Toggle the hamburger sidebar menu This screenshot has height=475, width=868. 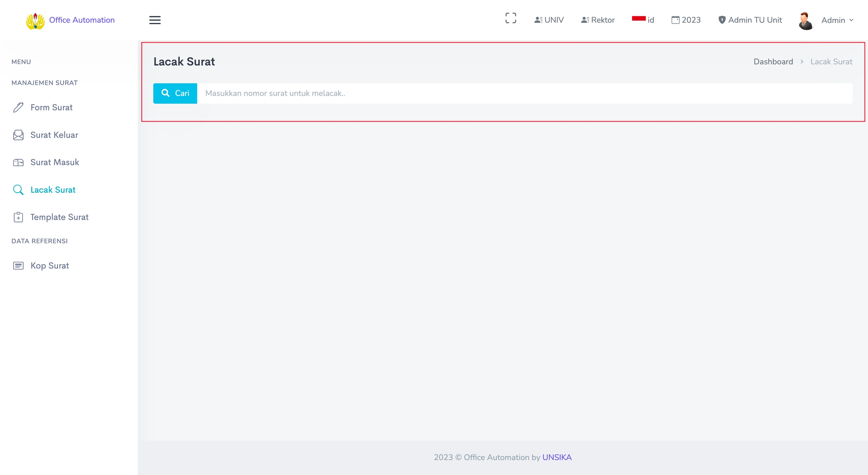[x=154, y=20]
